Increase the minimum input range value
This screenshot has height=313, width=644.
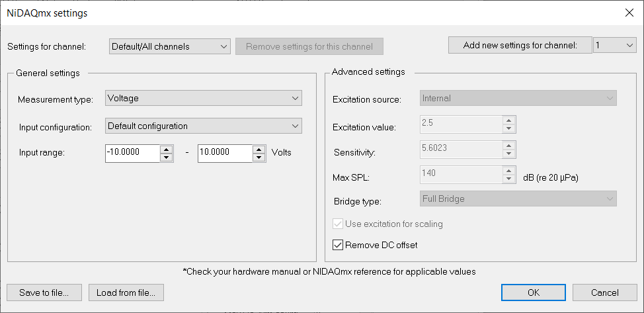pyautogui.click(x=166, y=149)
